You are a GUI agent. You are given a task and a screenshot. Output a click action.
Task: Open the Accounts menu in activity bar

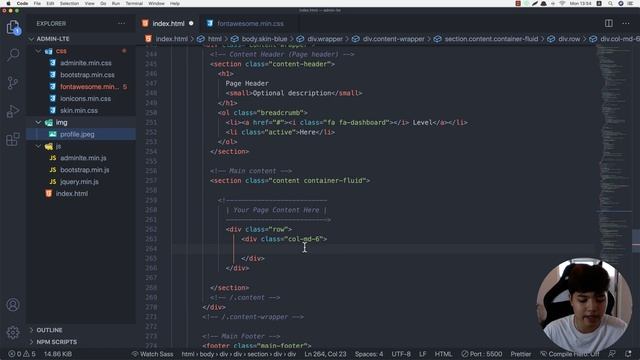pos(13,305)
